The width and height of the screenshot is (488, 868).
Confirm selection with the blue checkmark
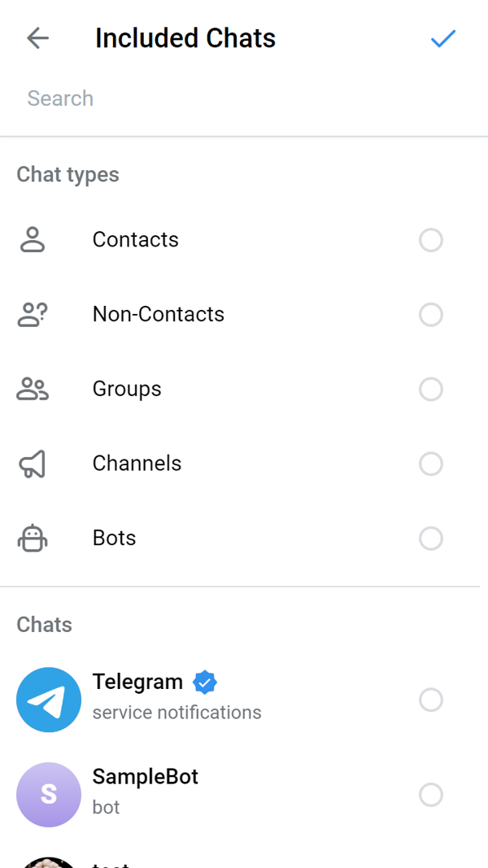pos(443,38)
